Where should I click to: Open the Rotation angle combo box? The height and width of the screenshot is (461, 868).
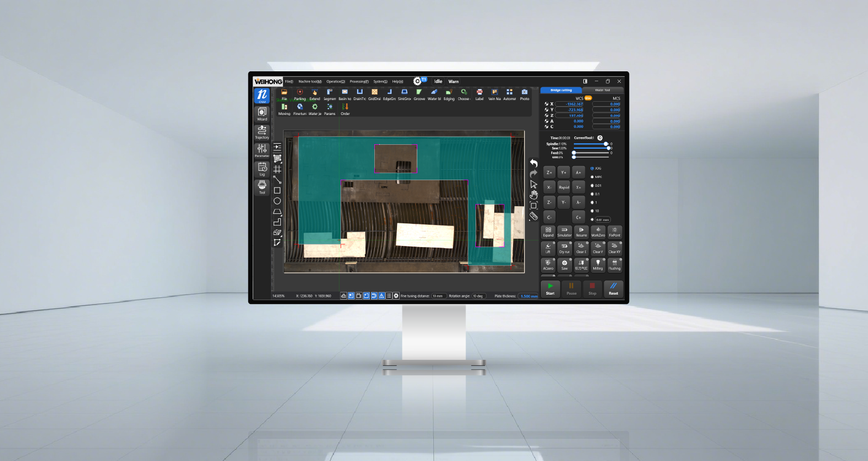tap(478, 296)
